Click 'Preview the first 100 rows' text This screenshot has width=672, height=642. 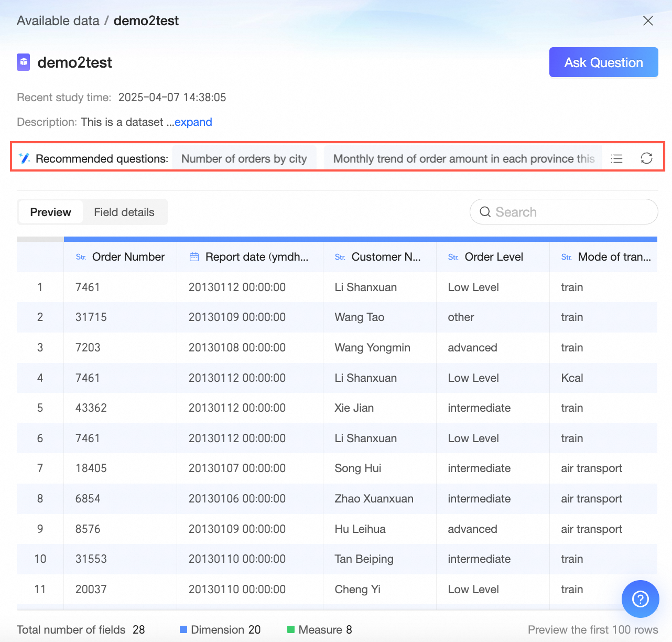click(593, 629)
